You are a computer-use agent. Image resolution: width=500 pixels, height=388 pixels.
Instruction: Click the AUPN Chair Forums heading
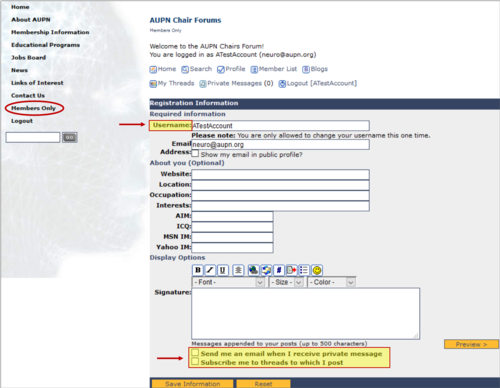[185, 20]
